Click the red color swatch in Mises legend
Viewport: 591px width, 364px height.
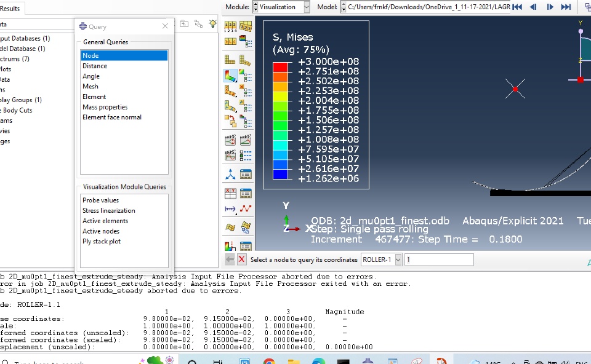[280, 66]
